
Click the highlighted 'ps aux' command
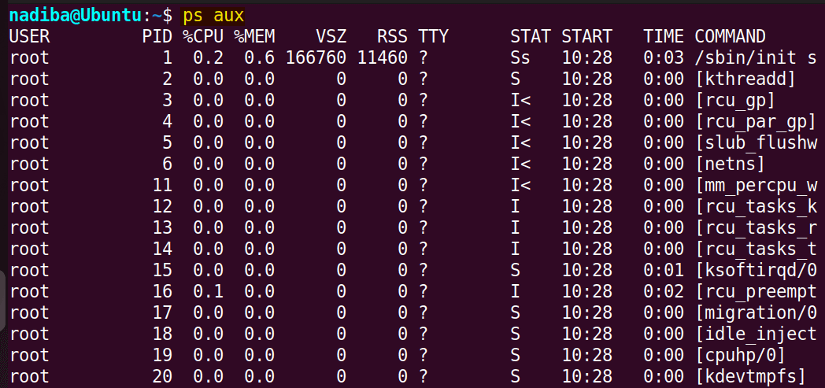coord(214,16)
